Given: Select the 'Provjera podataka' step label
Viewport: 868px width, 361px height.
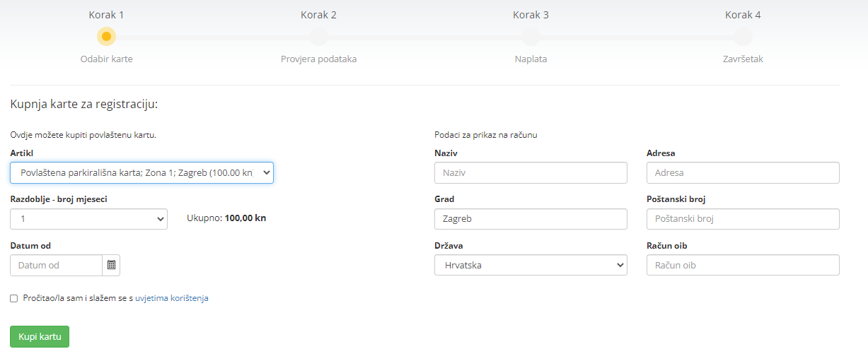Looking at the screenshot, I should click(x=318, y=59).
